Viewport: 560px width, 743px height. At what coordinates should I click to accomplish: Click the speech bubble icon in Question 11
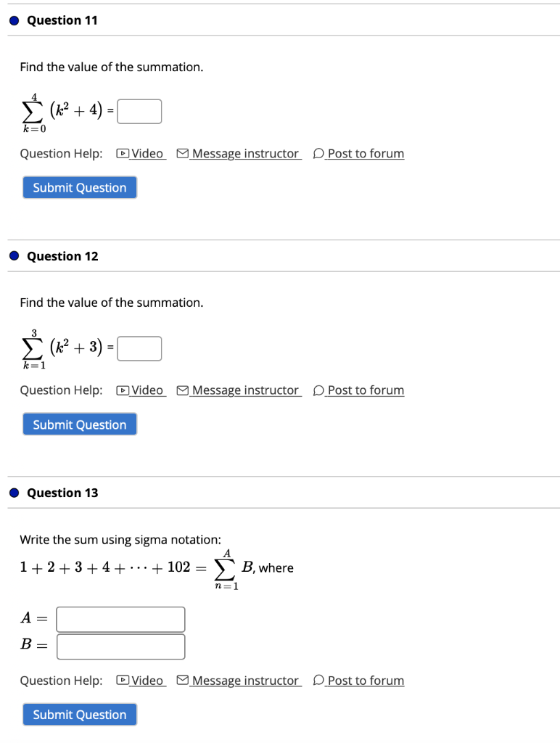[318, 154]
